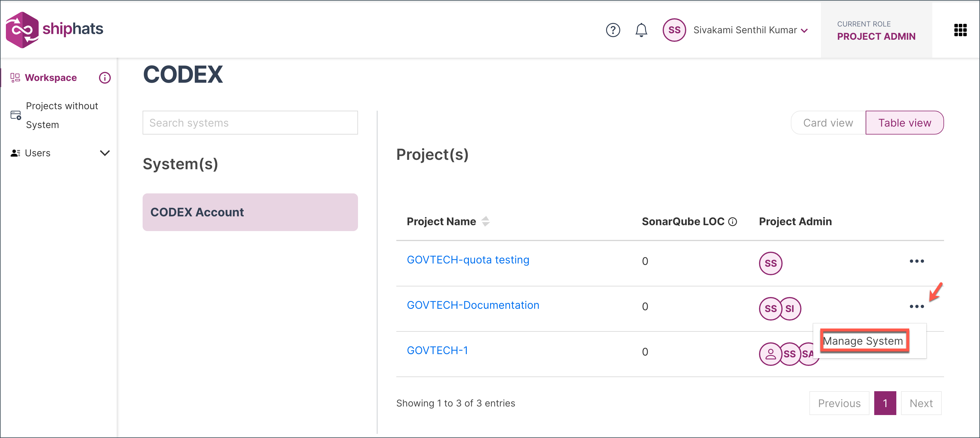Click the SonarQube LOC info icon
This screenshot has width=980, height=438.
[x=732, y=222]
